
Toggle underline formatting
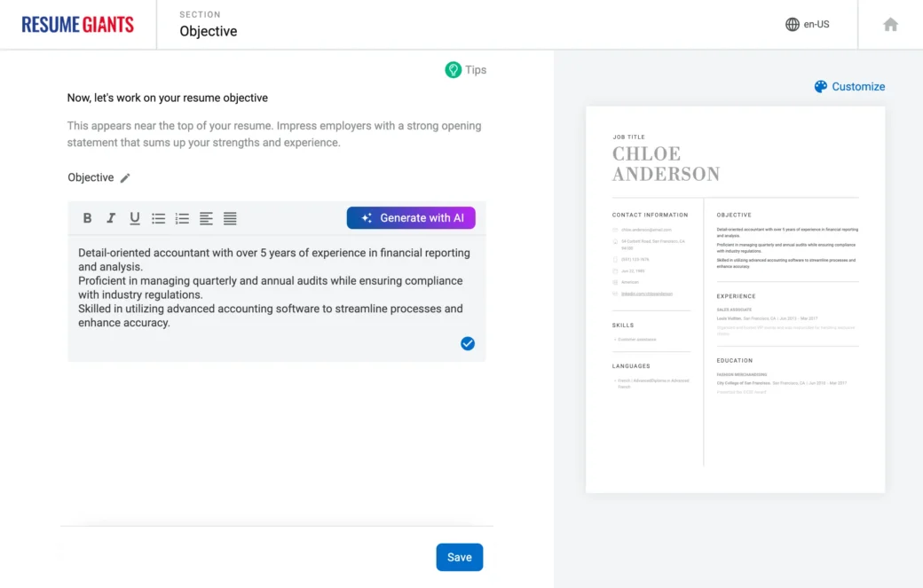point(135,218)
